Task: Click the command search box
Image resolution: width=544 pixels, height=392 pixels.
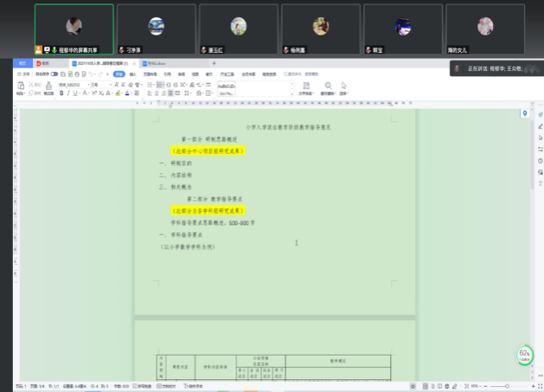Action: (301, 74)
